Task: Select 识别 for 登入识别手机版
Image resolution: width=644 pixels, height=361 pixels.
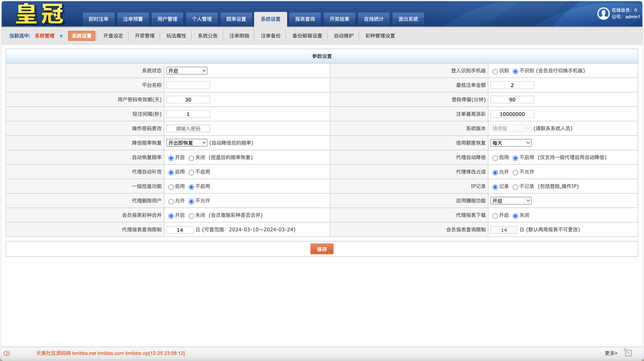Action: click(495, 71)
